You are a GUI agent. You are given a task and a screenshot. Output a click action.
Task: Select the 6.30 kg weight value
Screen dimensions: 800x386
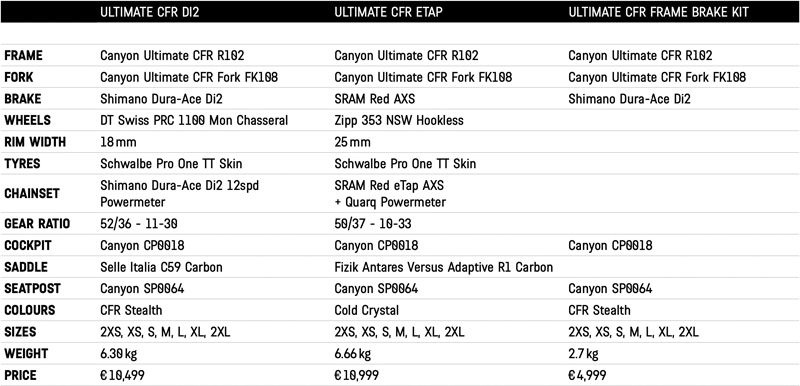118,354
